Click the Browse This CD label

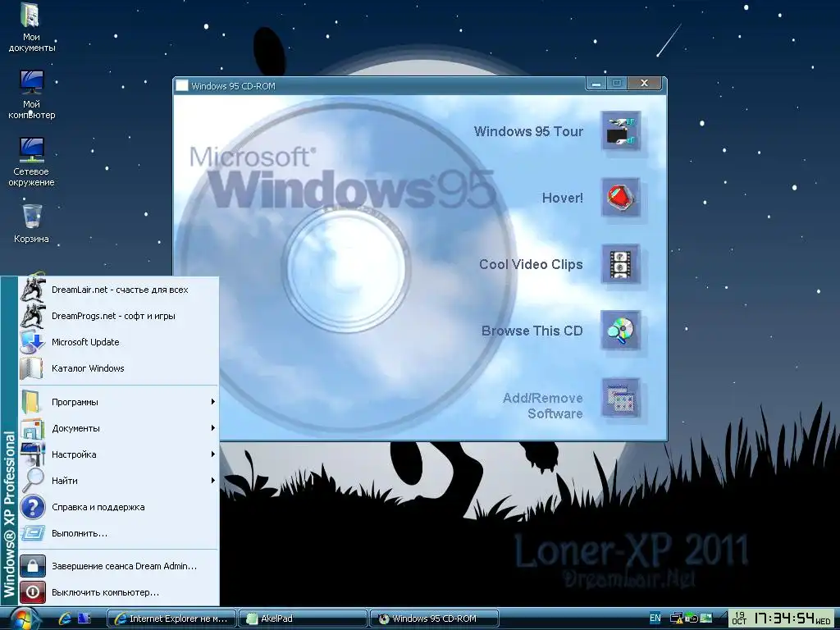click(x=532, y=331)
